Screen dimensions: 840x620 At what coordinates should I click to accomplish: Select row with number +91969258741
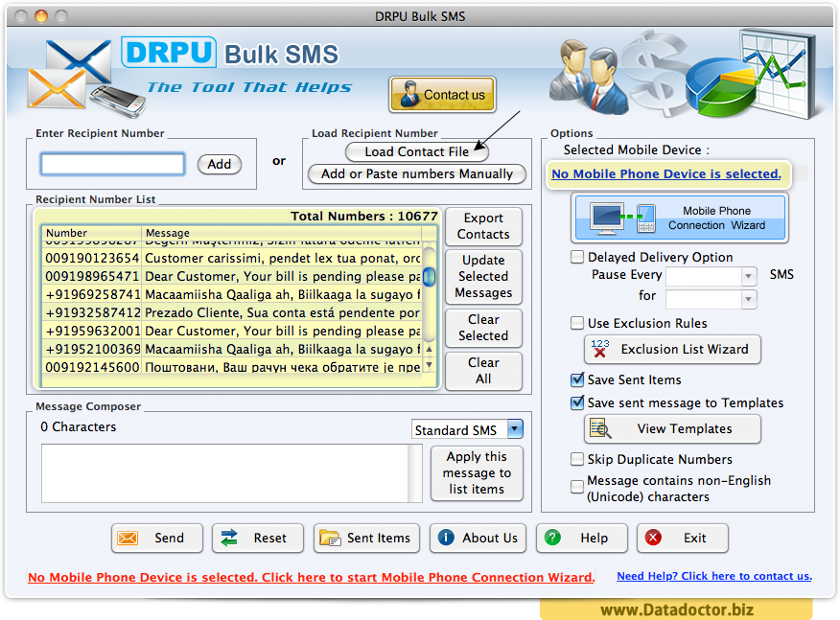click(232, 294)
